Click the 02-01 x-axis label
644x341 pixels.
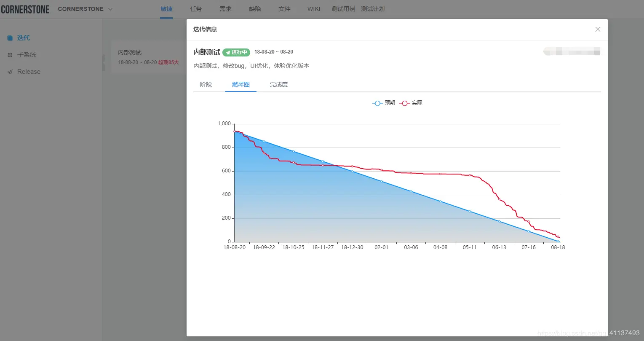click(x=382, y=247)
